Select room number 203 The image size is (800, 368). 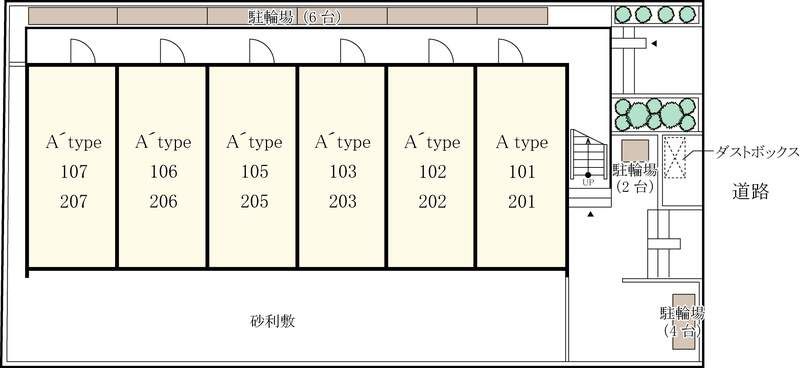[343, 202]
